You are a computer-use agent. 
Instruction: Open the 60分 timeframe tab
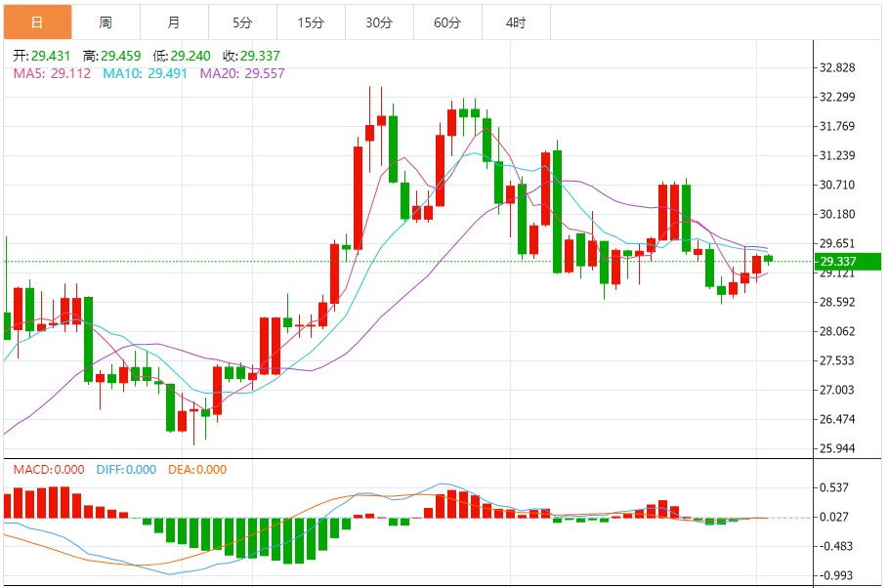point(448,22)
